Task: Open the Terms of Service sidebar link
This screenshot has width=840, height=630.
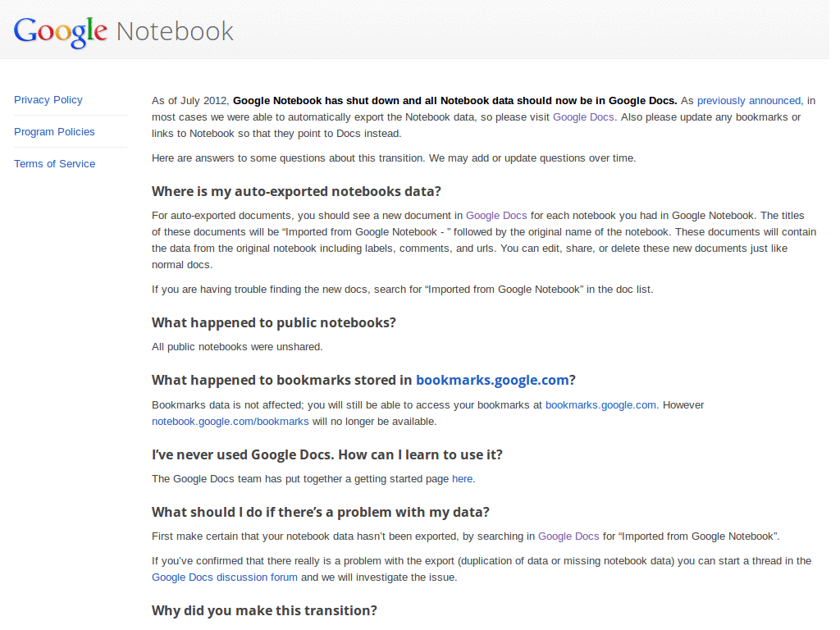Action: click(55, 164)
